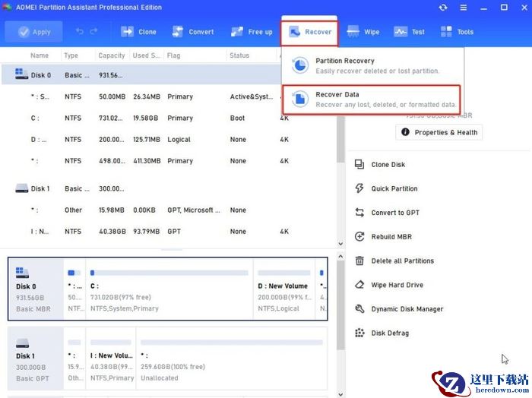Click the Delete all Partitions trash icon

pyautogui.click(x=359, y=261)
